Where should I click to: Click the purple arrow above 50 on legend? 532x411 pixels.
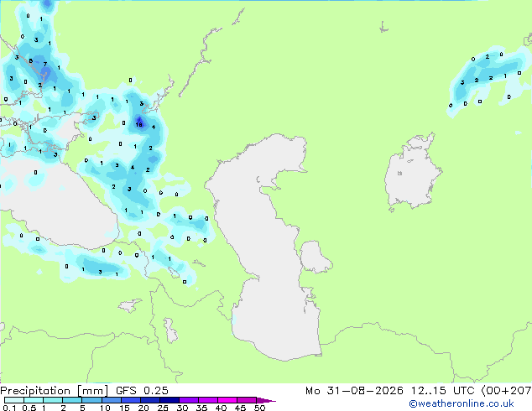coord(266,400)
